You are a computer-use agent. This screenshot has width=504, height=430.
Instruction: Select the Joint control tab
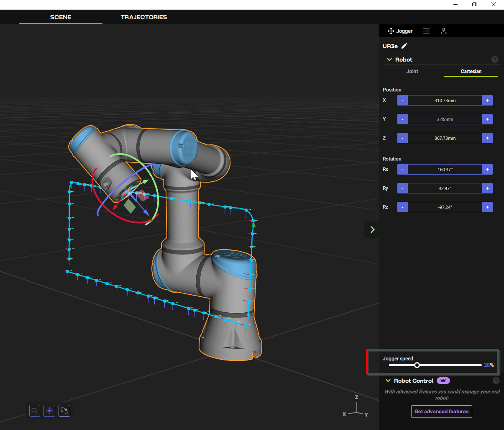[x=412, y=71]
